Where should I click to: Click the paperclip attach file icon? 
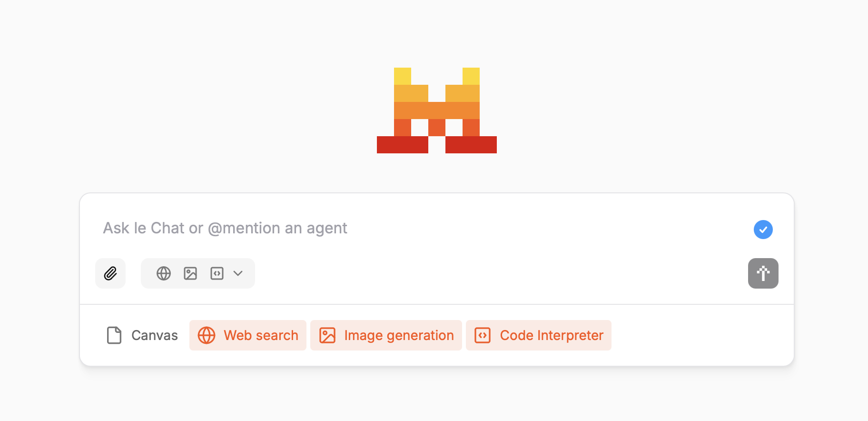(110, 273)
